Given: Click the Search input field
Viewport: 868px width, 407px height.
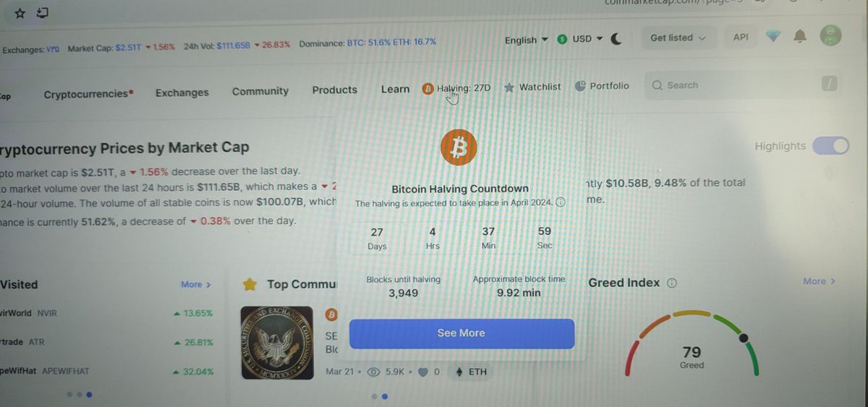Looking at the screenshot, I should 744,85.
